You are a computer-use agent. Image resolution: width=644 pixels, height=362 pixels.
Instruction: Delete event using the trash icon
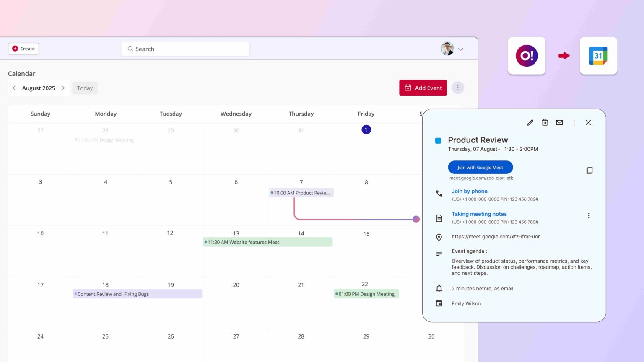pos(545,123)
